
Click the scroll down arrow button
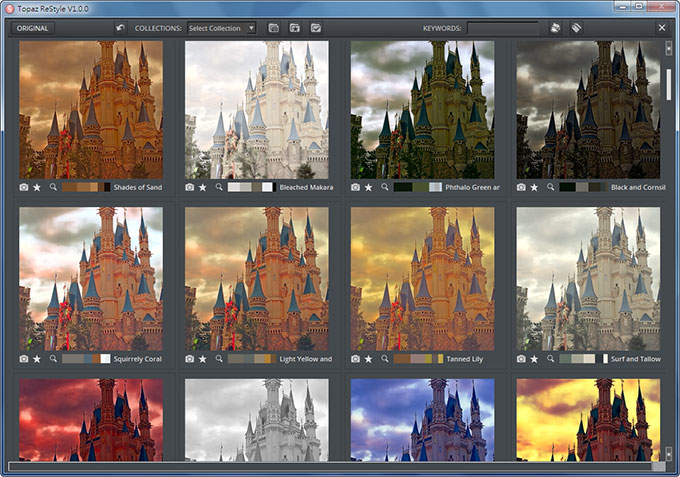[x=668, y=453]
